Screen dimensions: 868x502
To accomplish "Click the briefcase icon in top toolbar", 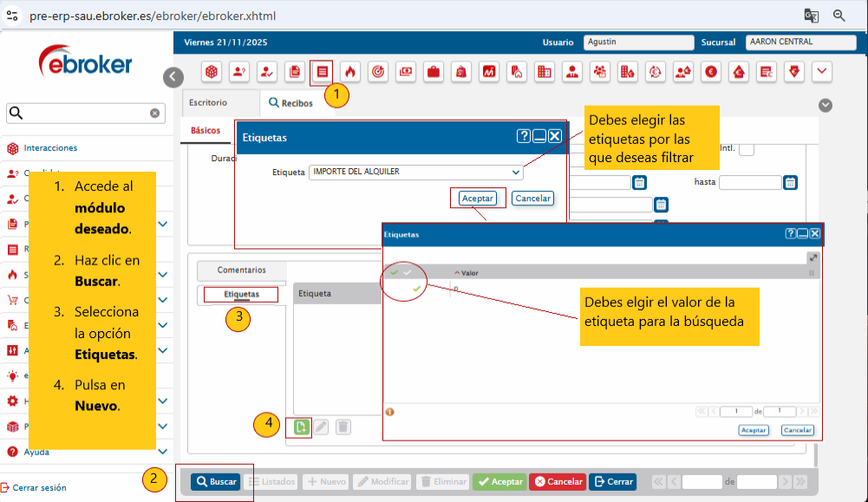I will point(434,72).
